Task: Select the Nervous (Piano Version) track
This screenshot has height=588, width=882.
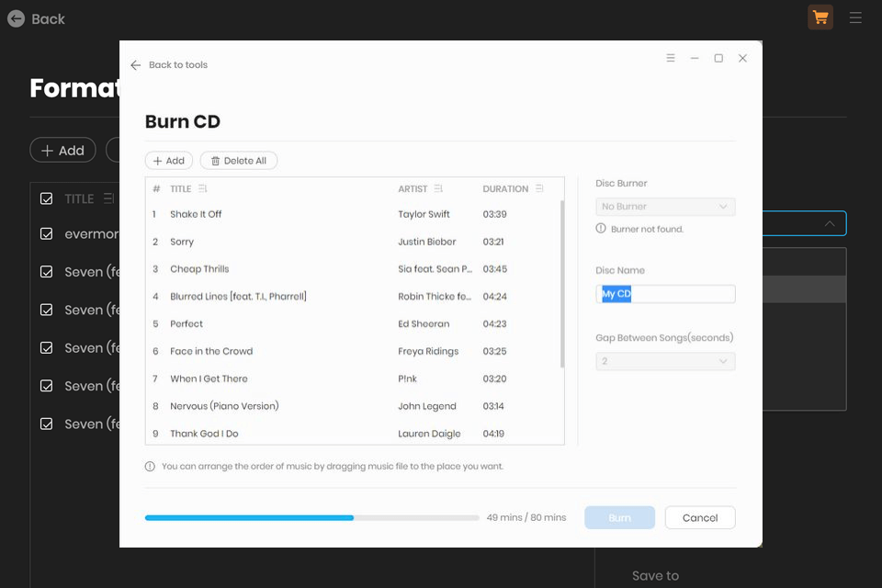Action: click(355, 406)
